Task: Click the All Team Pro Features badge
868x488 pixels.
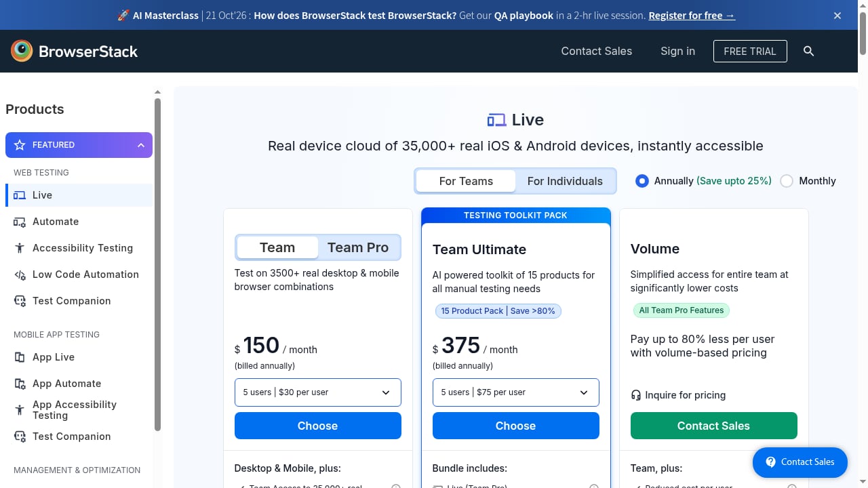Action: point(682,310)
